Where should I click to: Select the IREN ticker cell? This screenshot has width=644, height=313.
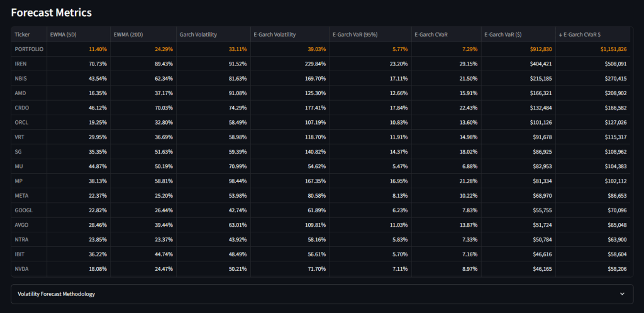pyautogui.click(x=21, y=64)
